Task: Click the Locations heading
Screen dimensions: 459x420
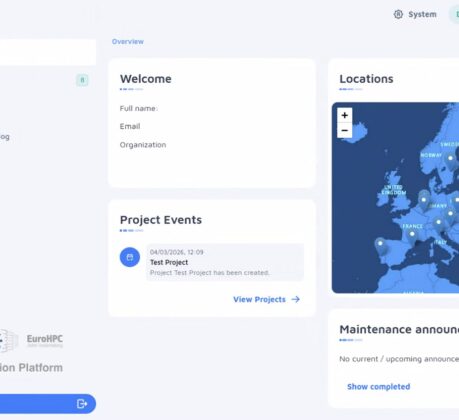Action: click(366, 79)
